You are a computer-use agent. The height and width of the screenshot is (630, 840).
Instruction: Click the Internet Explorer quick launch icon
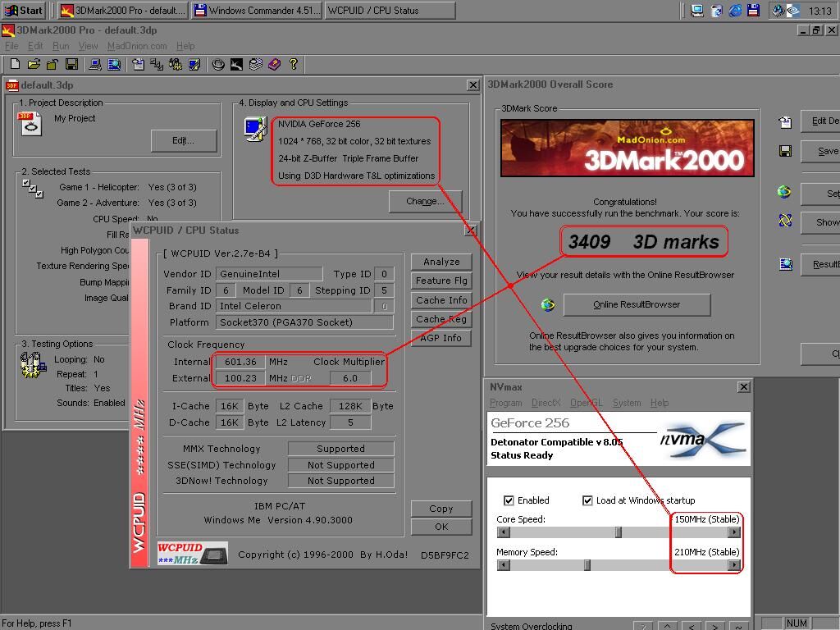736,10
